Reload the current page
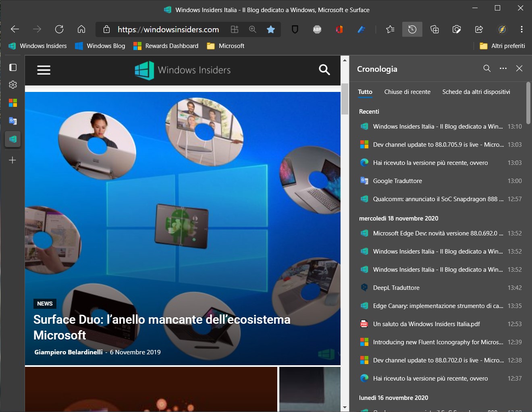532x412 pixels. click(x=59, y=29)
